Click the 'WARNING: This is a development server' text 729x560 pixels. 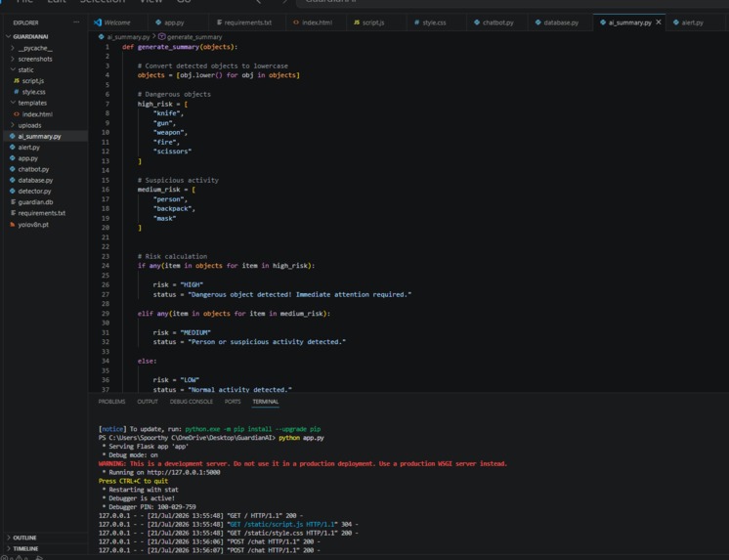[303, 463]
